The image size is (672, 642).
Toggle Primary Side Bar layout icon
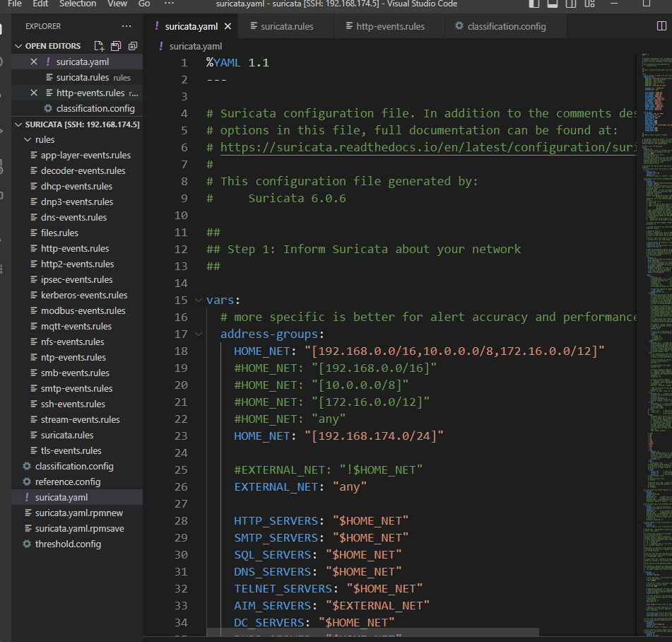pos(534,4)
